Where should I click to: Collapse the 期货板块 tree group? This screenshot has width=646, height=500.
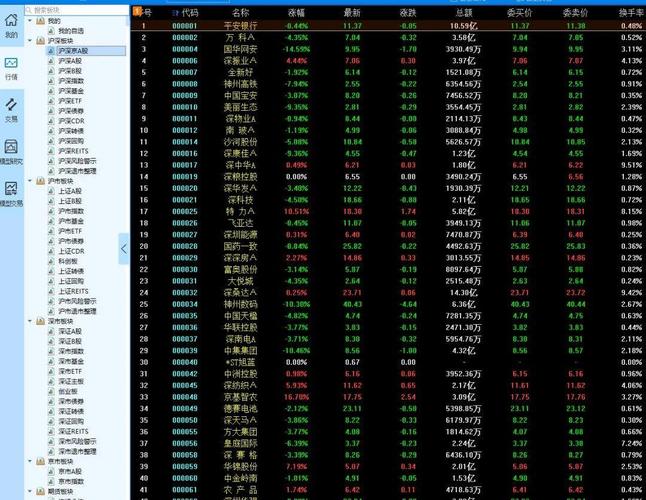(x=30, y=491)
